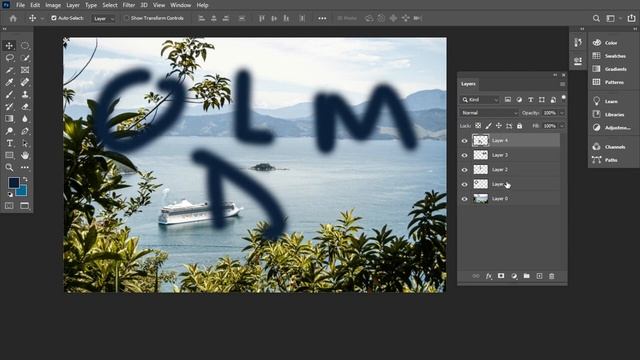This screenshot has width=640, height=360.
Task: Click the Layers panel tab
Action: (468, 84)
